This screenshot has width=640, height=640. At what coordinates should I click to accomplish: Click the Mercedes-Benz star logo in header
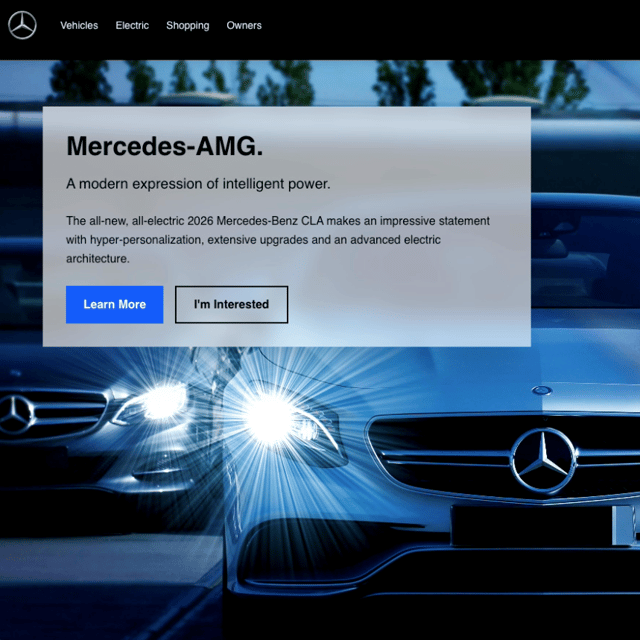22,25
